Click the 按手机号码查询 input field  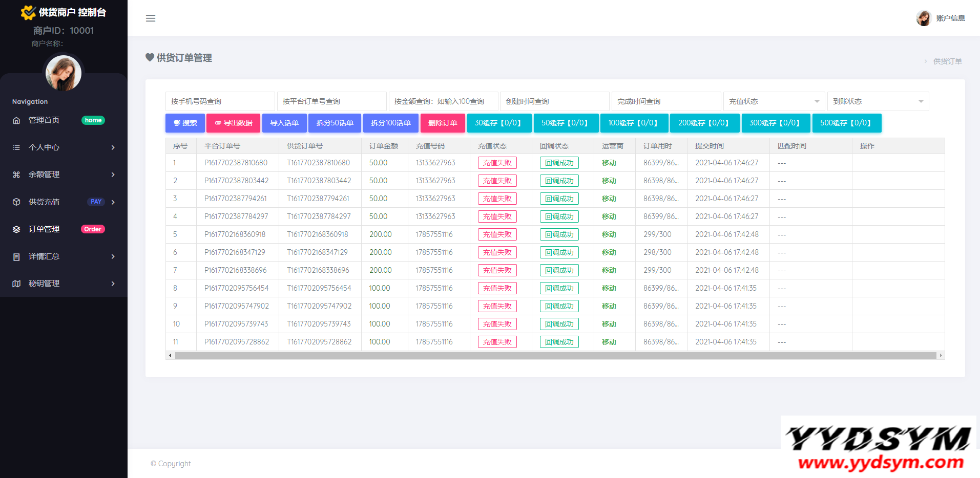[220, 101]
